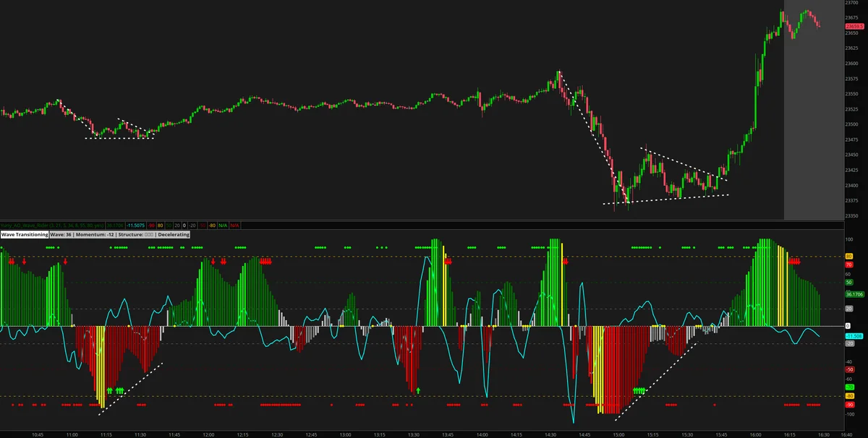Screen dimensions: 868x438
Task: Click the red N/A value in indicator header
Action: [234, 226]
